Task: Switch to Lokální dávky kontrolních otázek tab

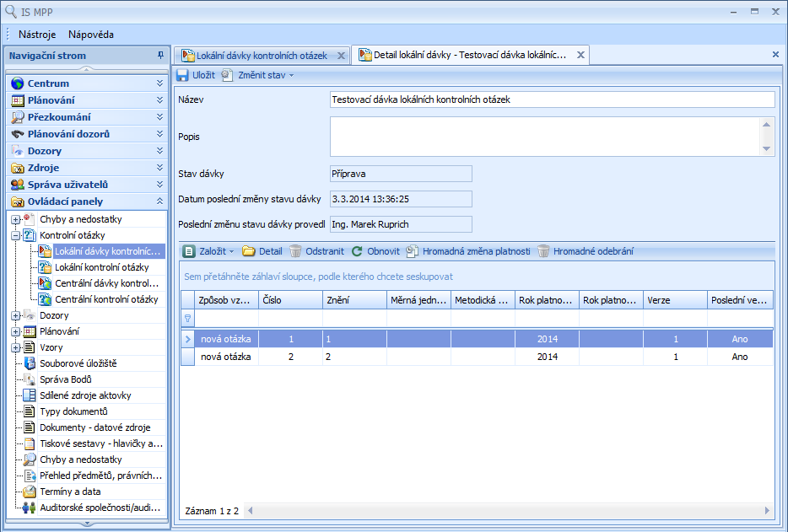Action: point(262,56)
